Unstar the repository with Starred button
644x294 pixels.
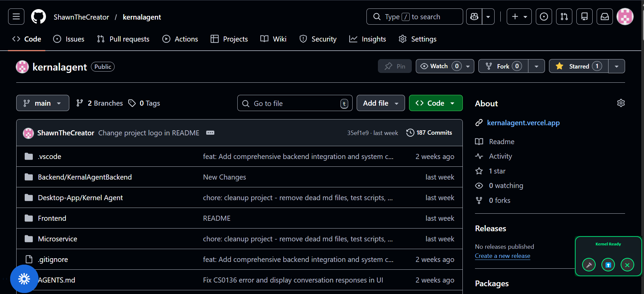tap(579, 66)
